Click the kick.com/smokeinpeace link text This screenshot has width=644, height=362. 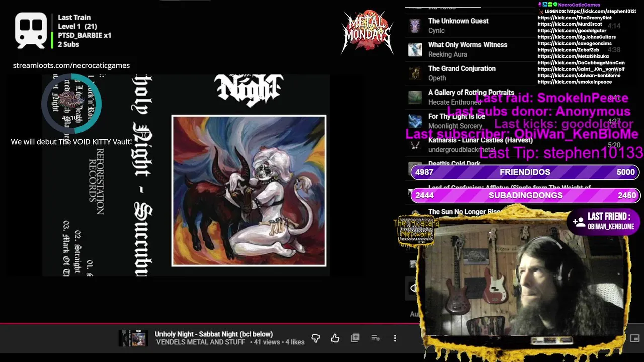pyautogui.click(x=575, y=82)
